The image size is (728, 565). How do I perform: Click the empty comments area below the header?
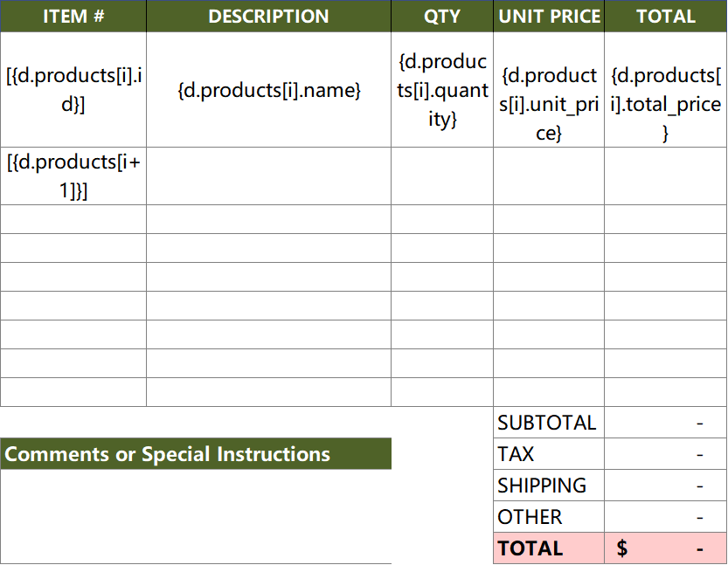pos(196,515)
